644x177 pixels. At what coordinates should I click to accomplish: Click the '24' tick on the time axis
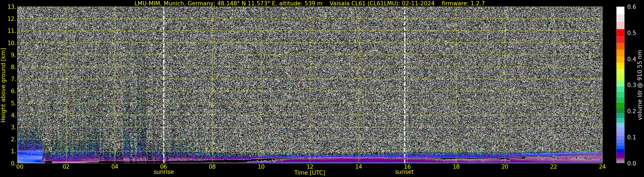tap(602, 167)
